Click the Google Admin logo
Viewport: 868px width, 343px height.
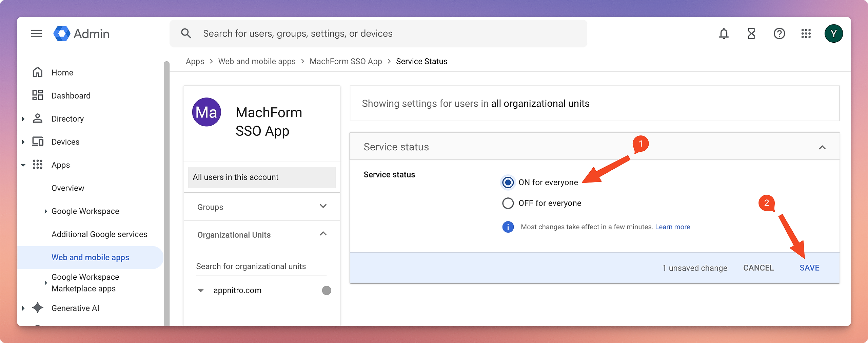[x=81, y=34]
